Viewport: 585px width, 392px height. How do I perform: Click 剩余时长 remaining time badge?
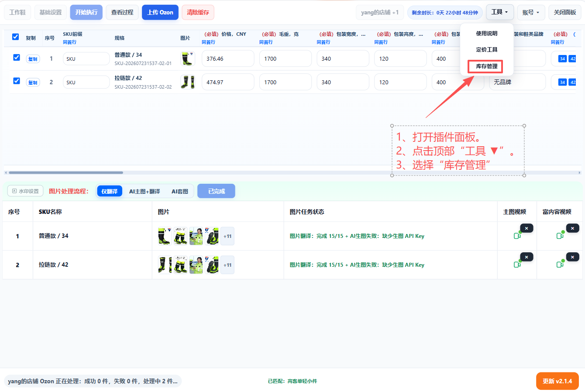click(445, 13)
